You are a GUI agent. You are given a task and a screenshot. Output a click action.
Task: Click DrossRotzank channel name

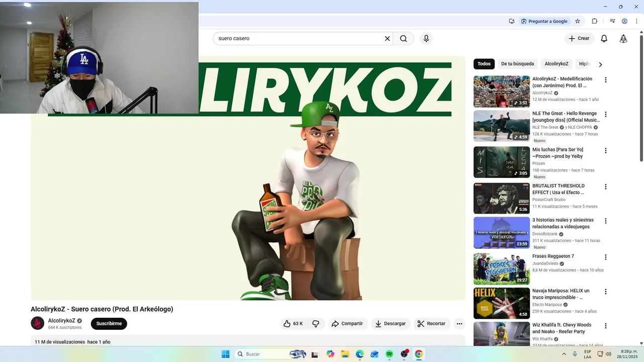(544, 234)
